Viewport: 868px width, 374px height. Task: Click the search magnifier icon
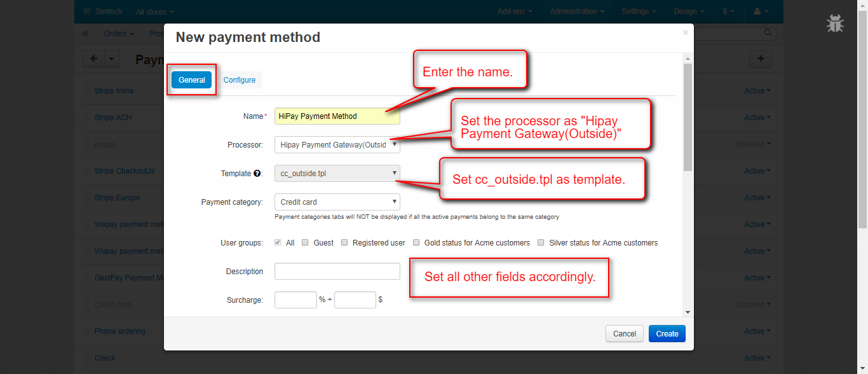coord(769,33)
